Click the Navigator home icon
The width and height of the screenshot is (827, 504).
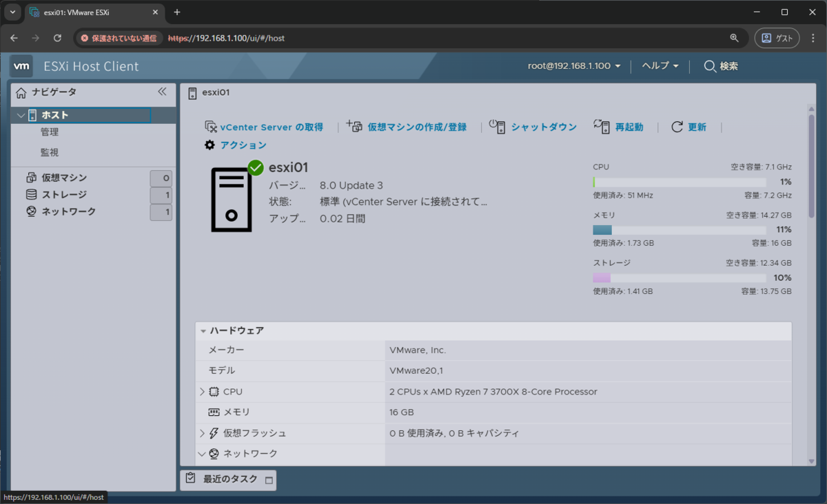pos(21,92)
